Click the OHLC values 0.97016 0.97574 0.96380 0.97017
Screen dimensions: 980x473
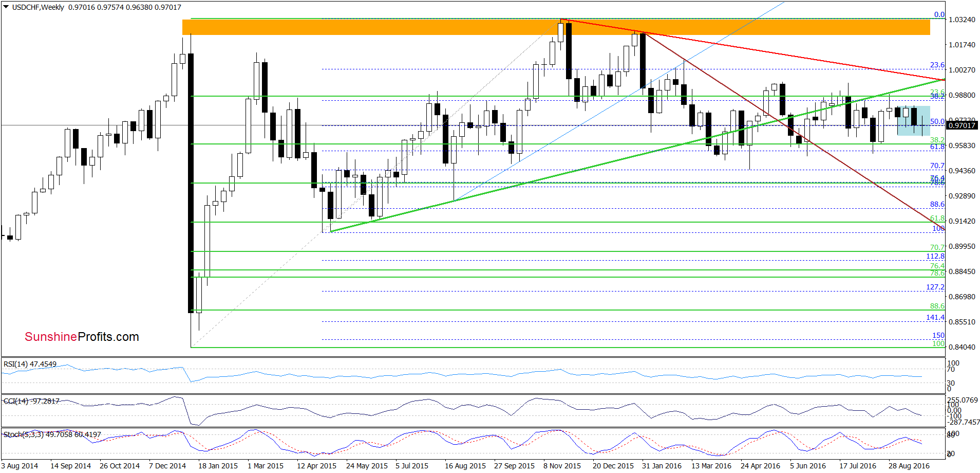pyautogui.click(x=125, y=7)
